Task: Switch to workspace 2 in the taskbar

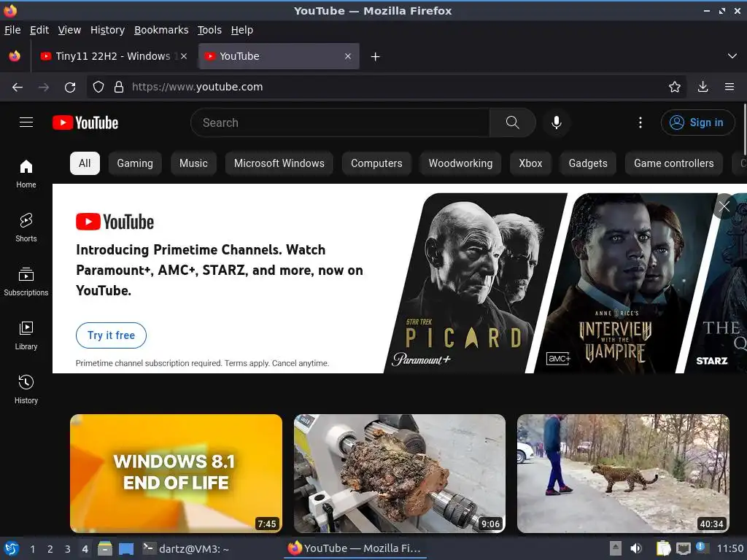Action: point(50,549)
